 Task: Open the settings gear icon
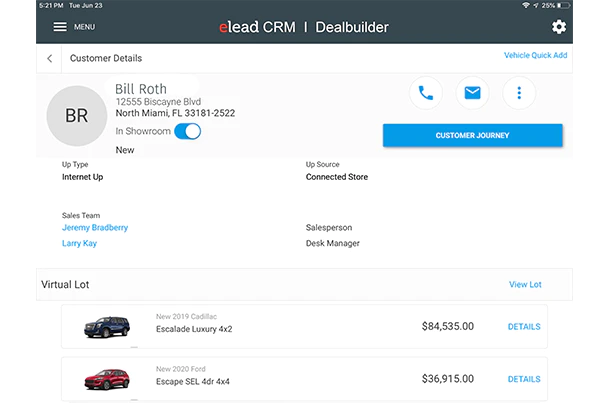click(559, 27)
